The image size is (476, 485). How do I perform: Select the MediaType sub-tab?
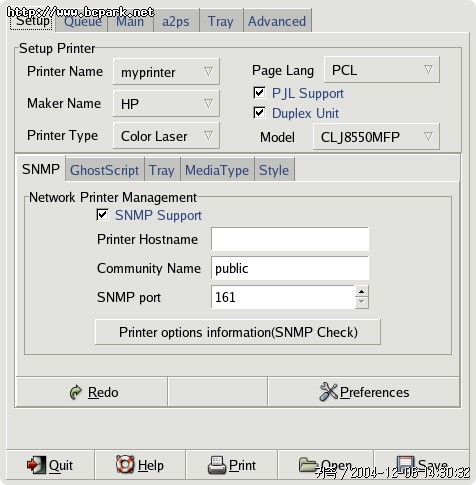click(217, 170)
